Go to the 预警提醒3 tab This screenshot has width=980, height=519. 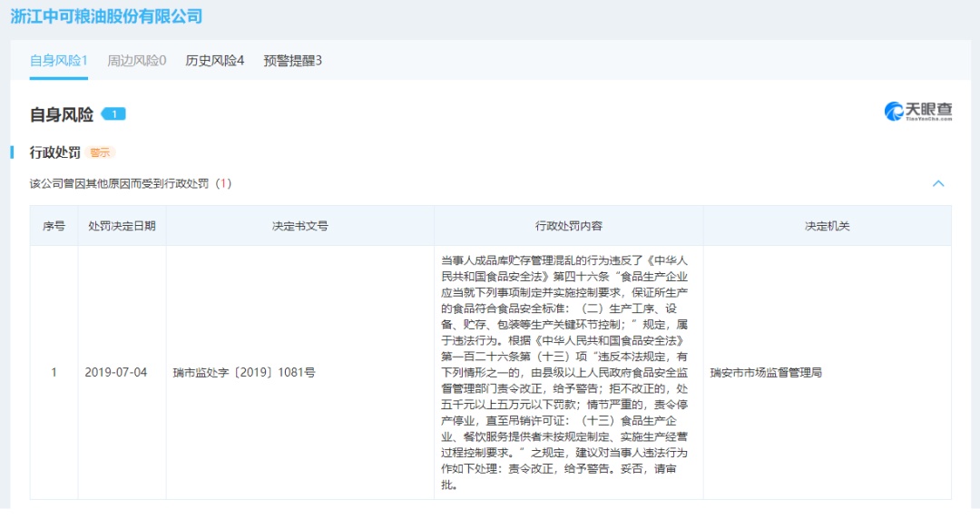coord(292,61)
